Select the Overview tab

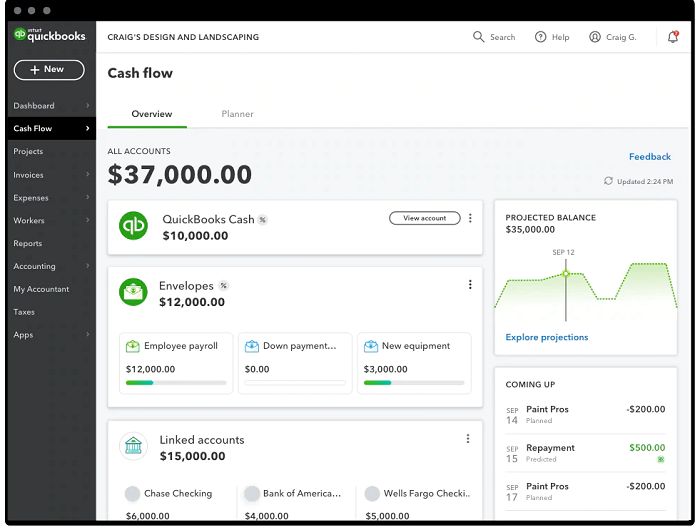(x=152, y=114)
